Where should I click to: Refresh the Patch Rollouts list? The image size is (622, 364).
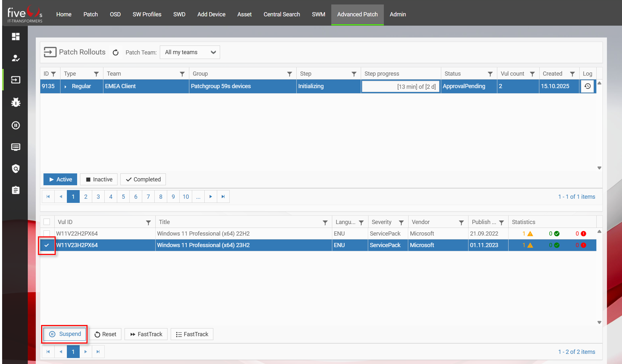point(115,53)
